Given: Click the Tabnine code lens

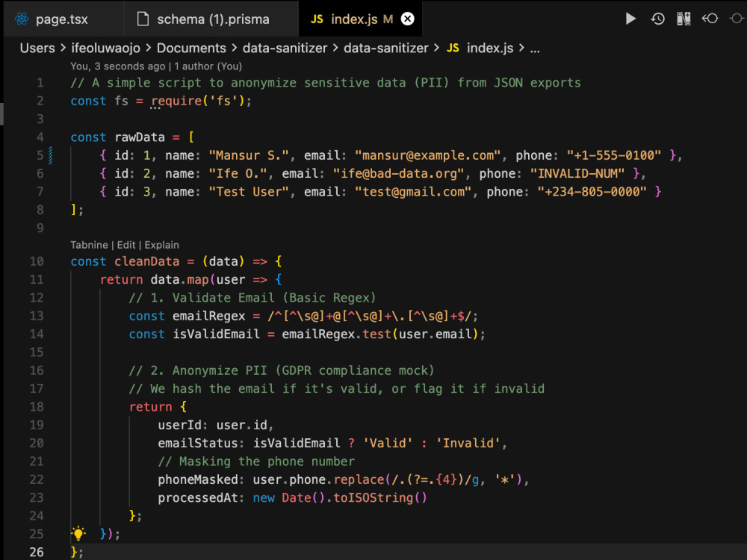Looking at the screenshot, I should pyautogui.click(x=89, y=245).
